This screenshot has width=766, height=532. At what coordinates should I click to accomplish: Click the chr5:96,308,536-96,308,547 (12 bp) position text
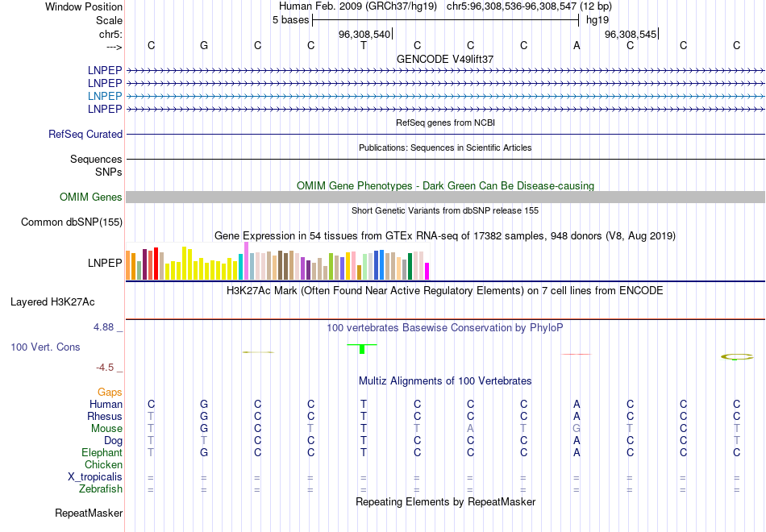[529, 6]
